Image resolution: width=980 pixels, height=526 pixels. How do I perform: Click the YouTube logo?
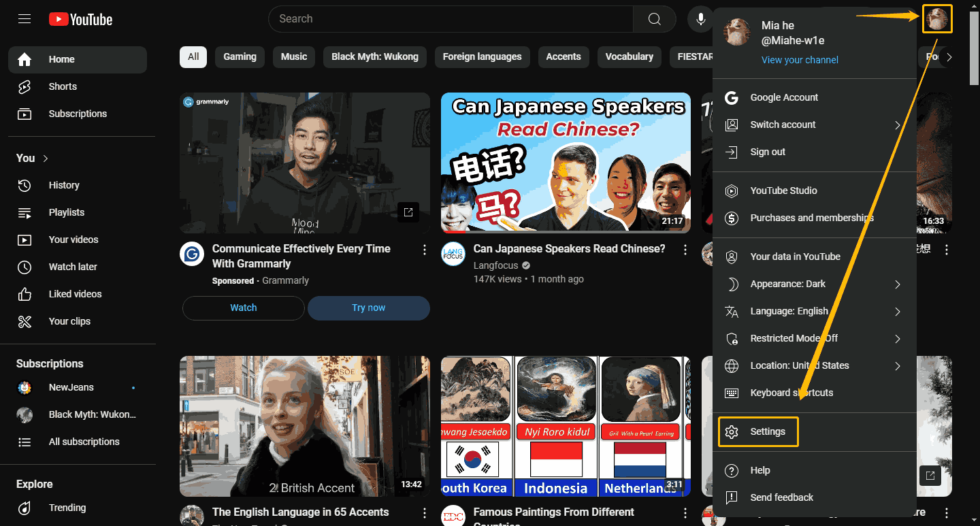point(80,19)
